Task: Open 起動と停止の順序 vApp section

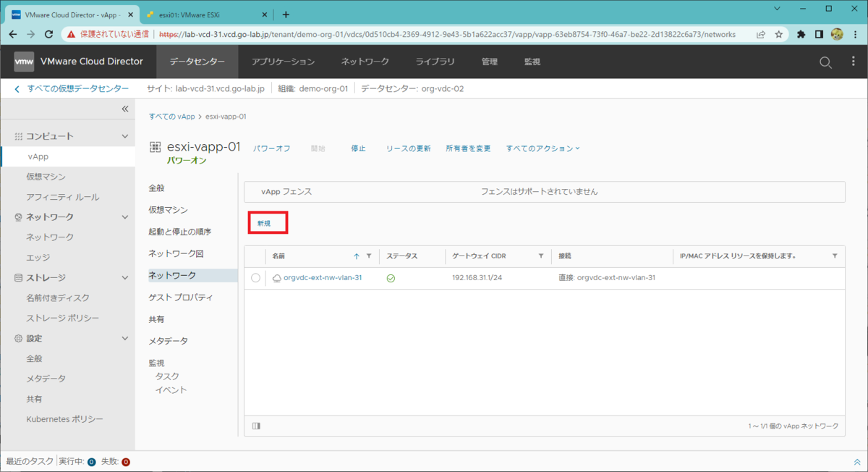Action: [180, 232]
